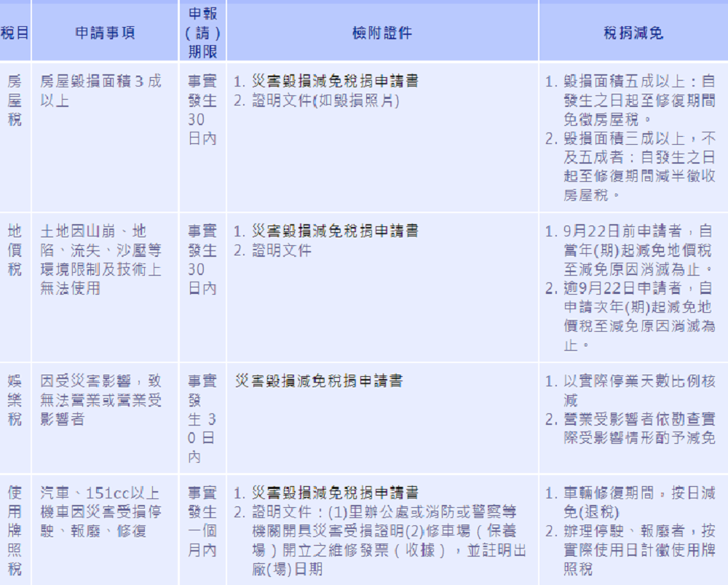
Task: Click the 地價稅 row label
Action: click(15, 250)
